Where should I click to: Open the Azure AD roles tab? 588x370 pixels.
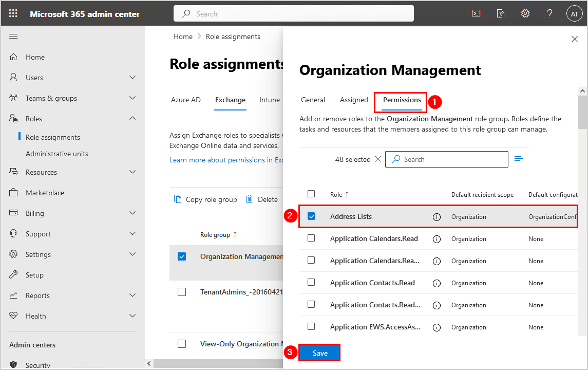tap(186, 100)
